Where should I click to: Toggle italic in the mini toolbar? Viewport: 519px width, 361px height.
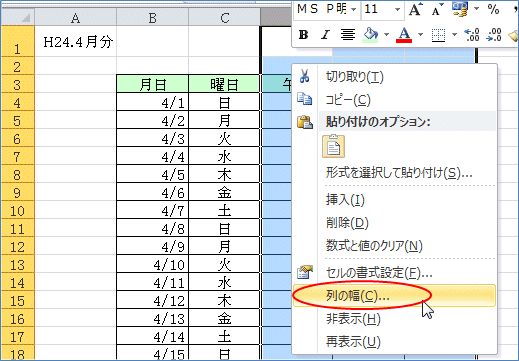click(x=325, y=34)
